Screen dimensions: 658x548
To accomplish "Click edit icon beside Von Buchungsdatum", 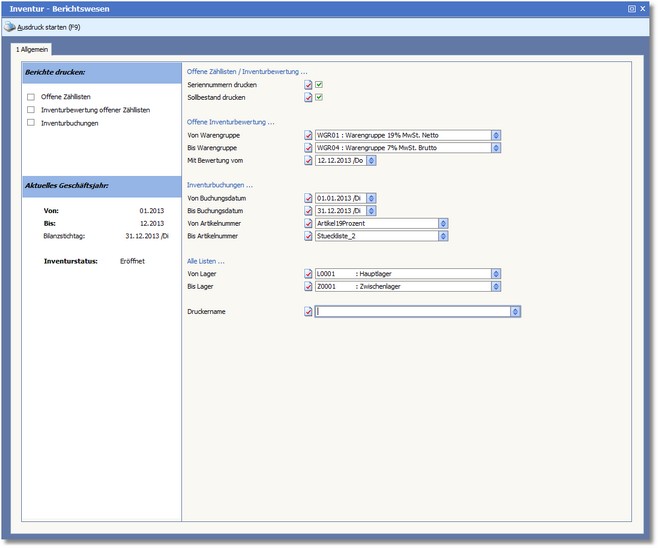I will (308, 198).
